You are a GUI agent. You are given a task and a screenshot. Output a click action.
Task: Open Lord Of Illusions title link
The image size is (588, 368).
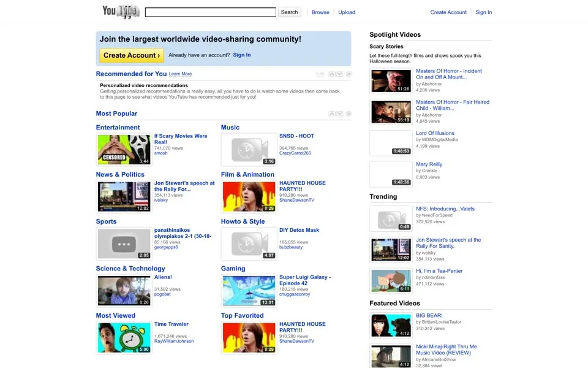pyautogui.click(x=435, y=133)
